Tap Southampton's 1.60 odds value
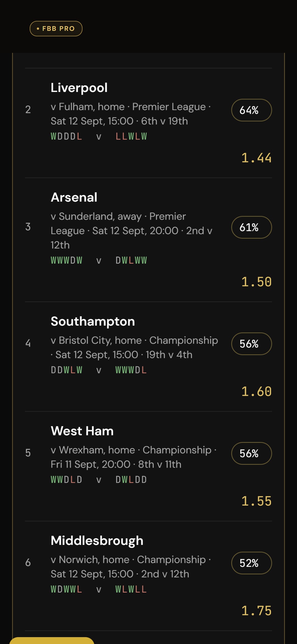The width and height of the screenshot is (297, 644). (x=256, y=391)
